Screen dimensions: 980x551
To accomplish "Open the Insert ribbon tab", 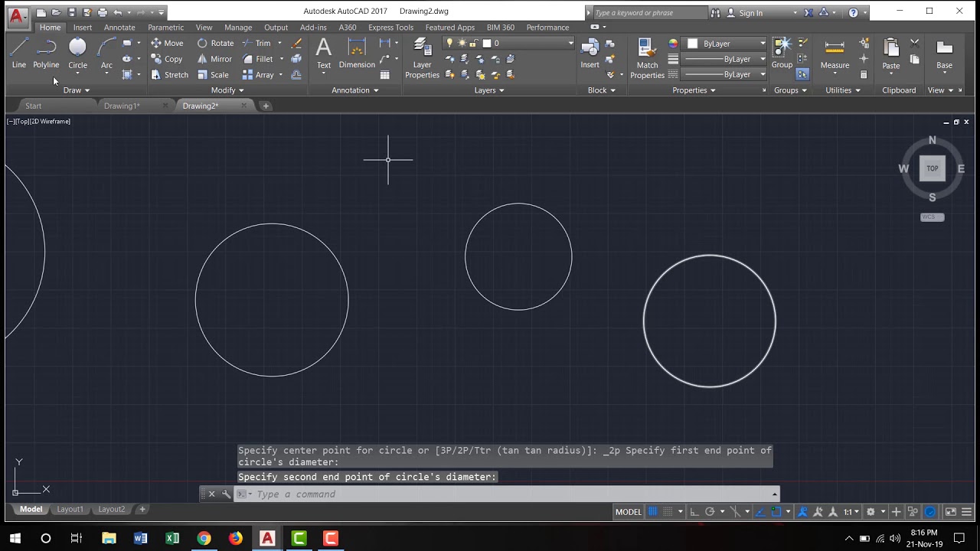I will click(83, 28).
